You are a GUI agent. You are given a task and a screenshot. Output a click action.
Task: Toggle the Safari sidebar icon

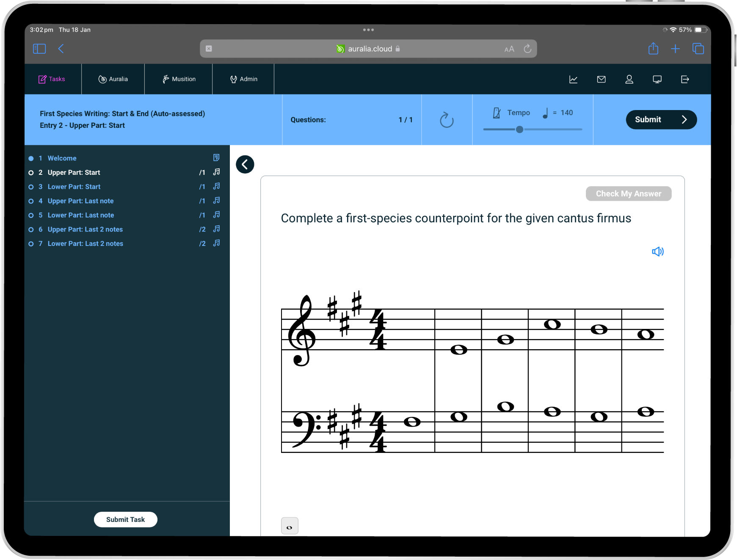pos(39,49)
